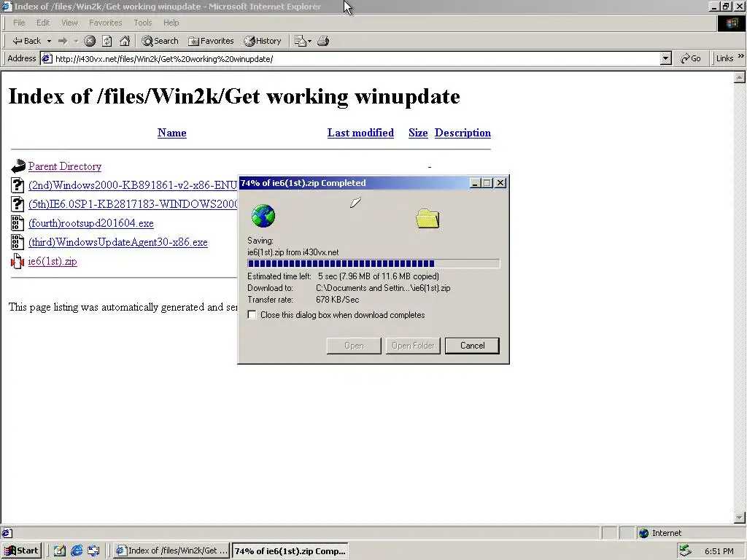Image resolution: width=747 pixels, height=560 pixels.
Task: Click the Stop loading toolbar icon
Action: pos(90,41)
